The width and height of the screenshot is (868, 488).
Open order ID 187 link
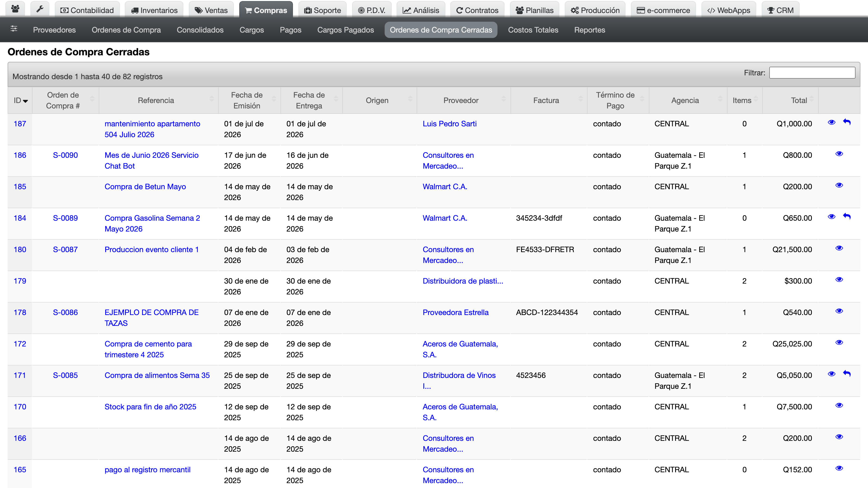[20, 124]
